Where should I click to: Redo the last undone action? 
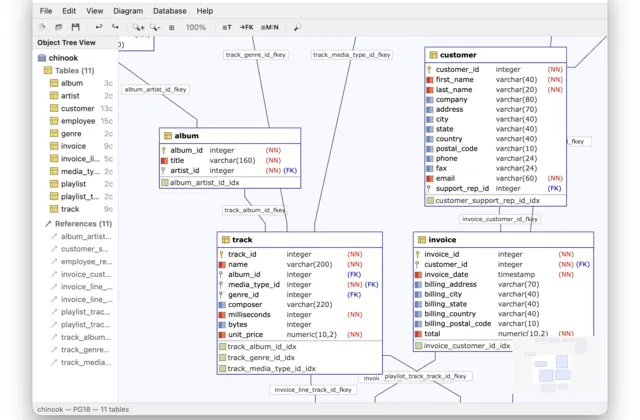pyautogui.click(x=116, y=27)
